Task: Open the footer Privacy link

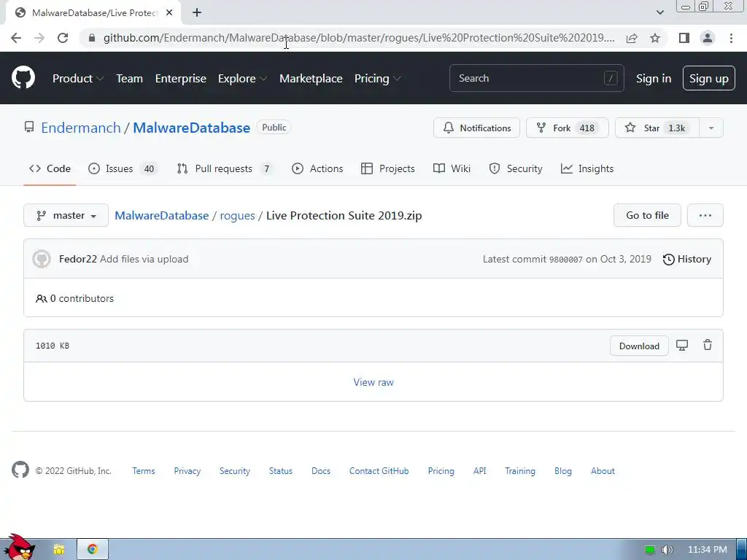Action: [x=187, y=470]
